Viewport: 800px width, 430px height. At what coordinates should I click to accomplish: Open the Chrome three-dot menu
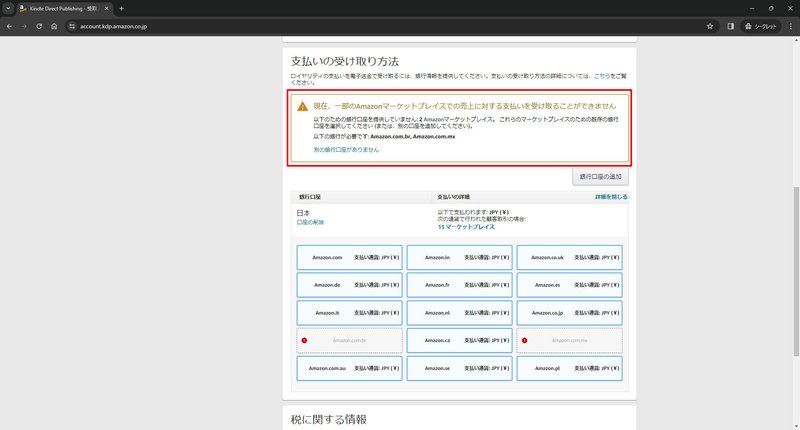791,26
